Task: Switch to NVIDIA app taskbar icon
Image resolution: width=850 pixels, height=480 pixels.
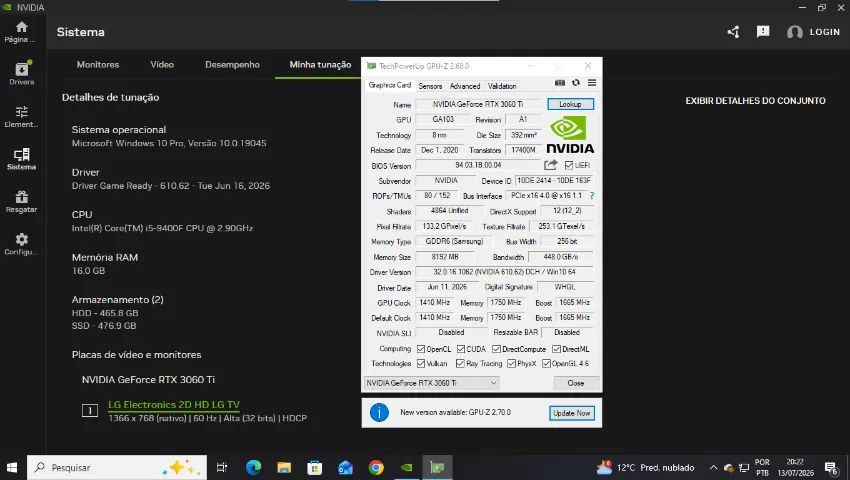Action: [x=407, y=468]
